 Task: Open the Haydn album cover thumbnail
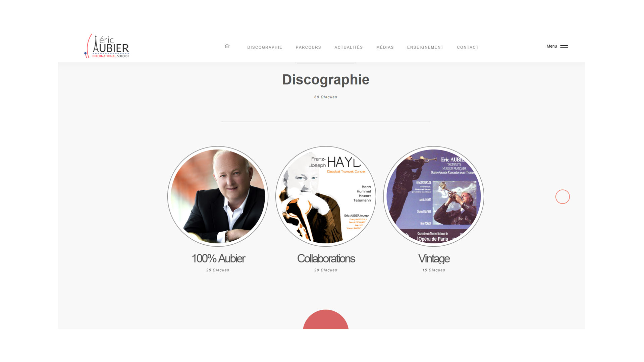(326, 196)
